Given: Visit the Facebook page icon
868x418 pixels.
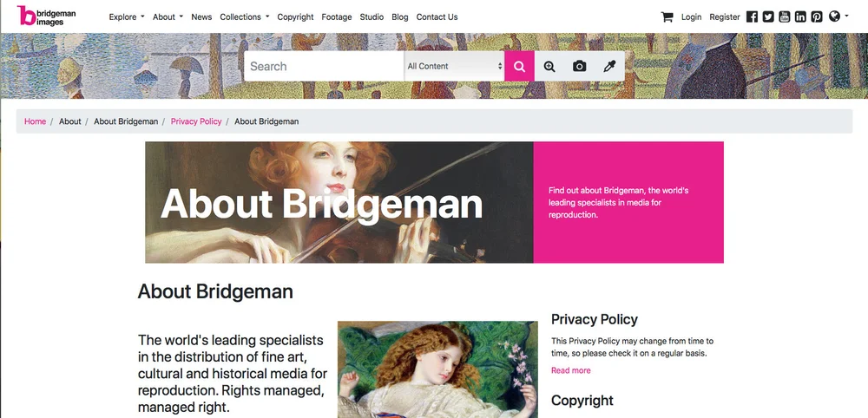Looking at the screenshot, I should 752,17.
